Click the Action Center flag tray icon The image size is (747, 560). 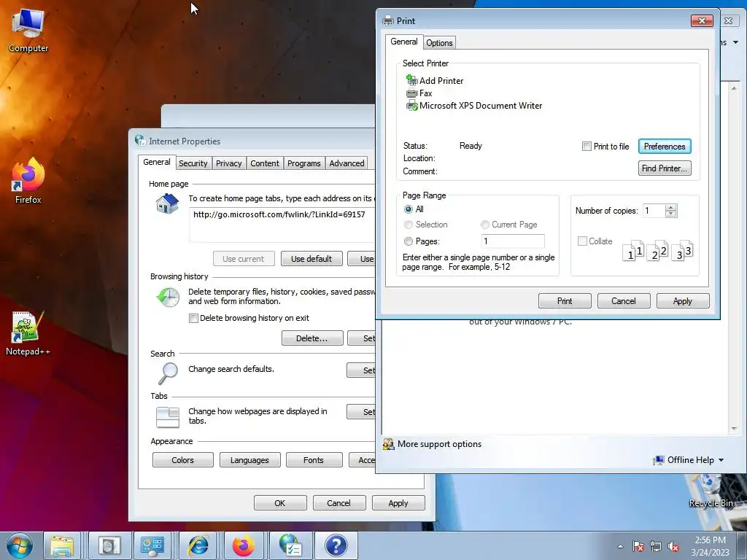tap(638, 546)
